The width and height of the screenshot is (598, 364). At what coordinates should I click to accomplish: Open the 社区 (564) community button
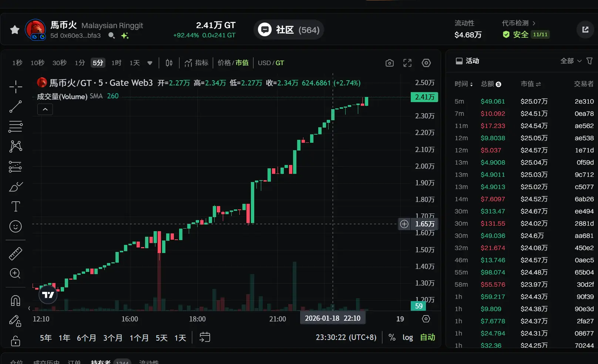coord(289,30)
